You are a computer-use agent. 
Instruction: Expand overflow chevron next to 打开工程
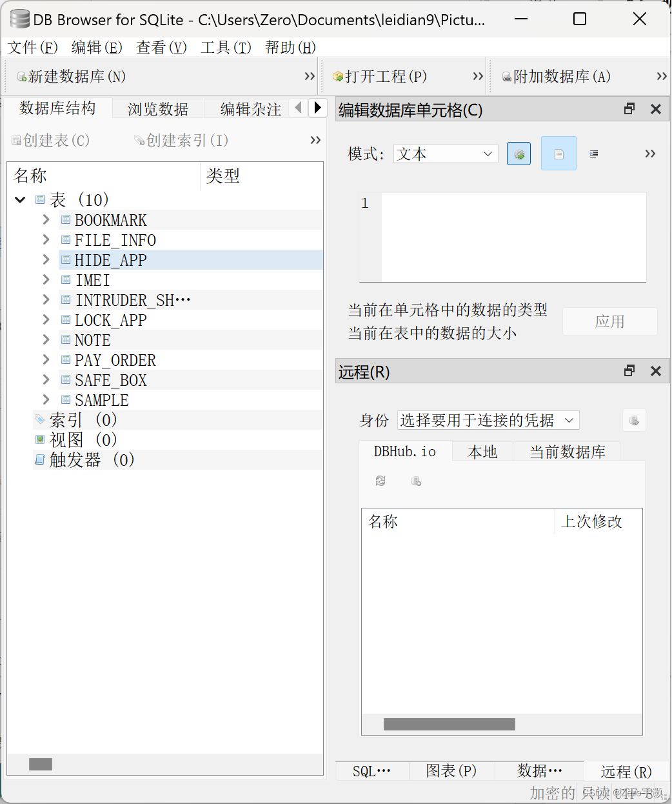478,76
